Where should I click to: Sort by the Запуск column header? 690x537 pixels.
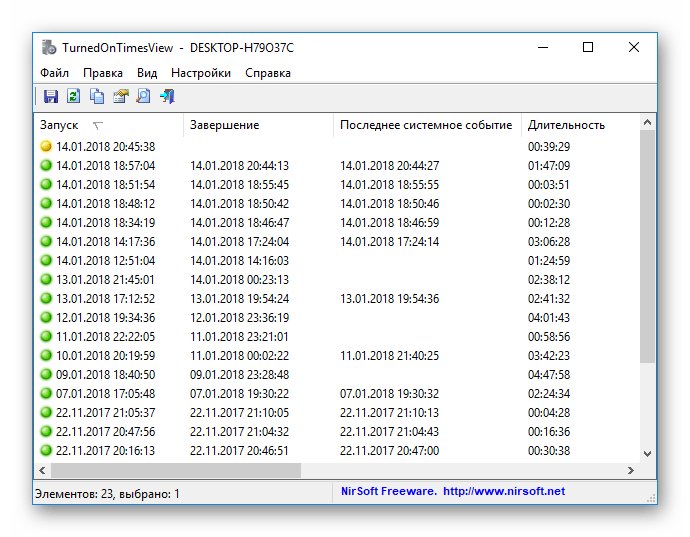click(x=59, y=125)
